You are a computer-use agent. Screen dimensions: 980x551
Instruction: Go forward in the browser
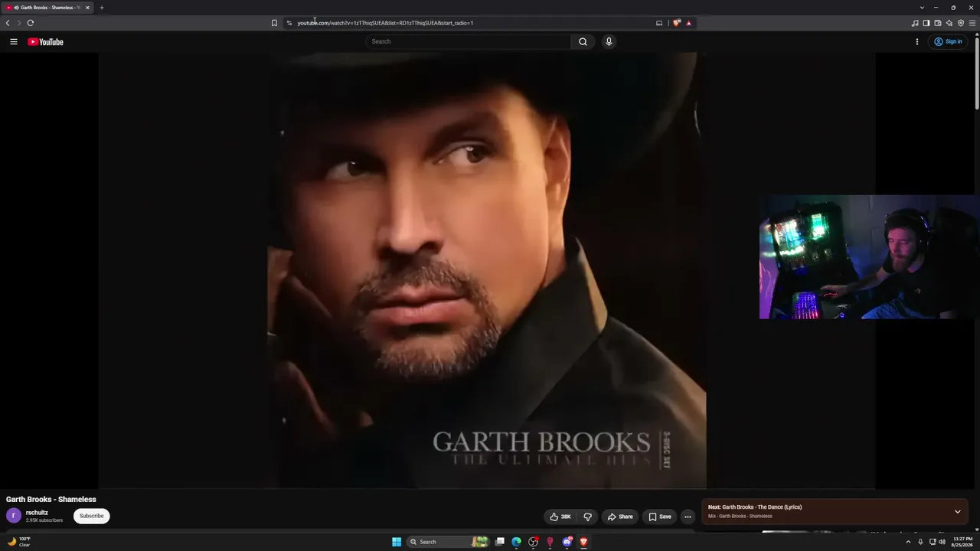click(x=19, y=23)
